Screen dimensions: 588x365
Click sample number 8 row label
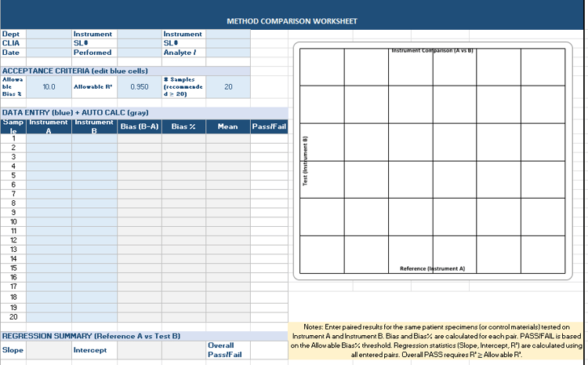13,203
